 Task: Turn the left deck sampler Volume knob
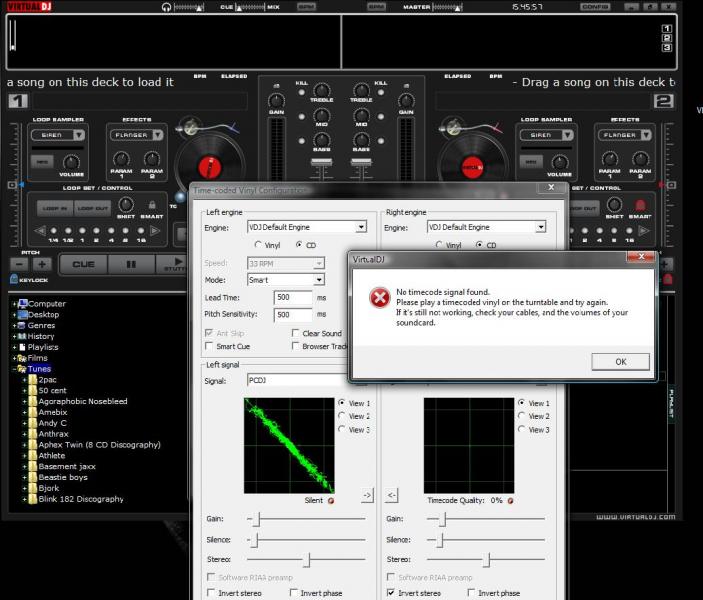click(71, 161)
